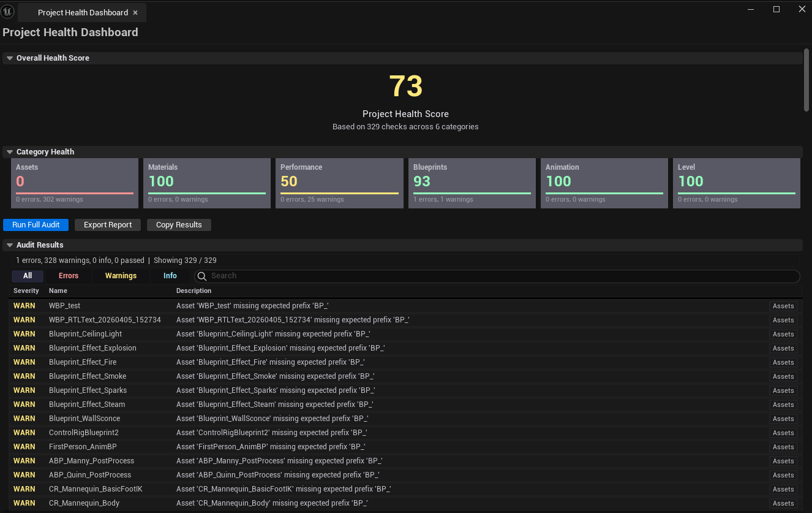Collapse the Category Health section

(x=10, y=152)
